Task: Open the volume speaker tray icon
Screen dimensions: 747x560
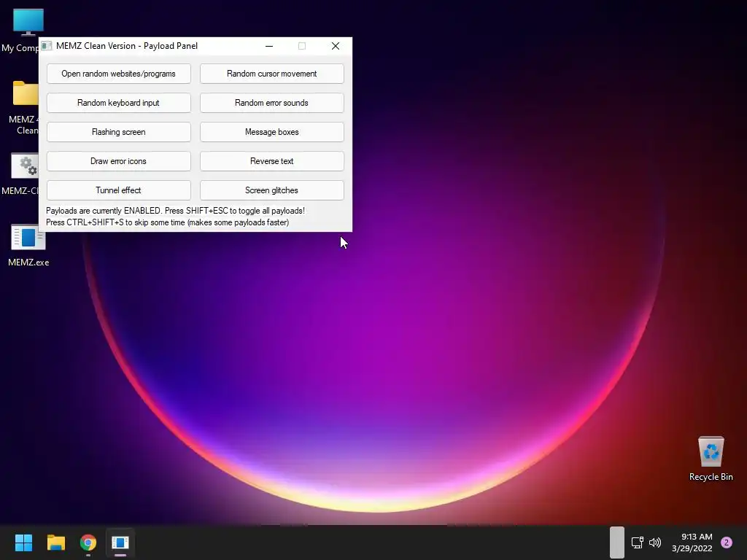Action: (655, 542)
